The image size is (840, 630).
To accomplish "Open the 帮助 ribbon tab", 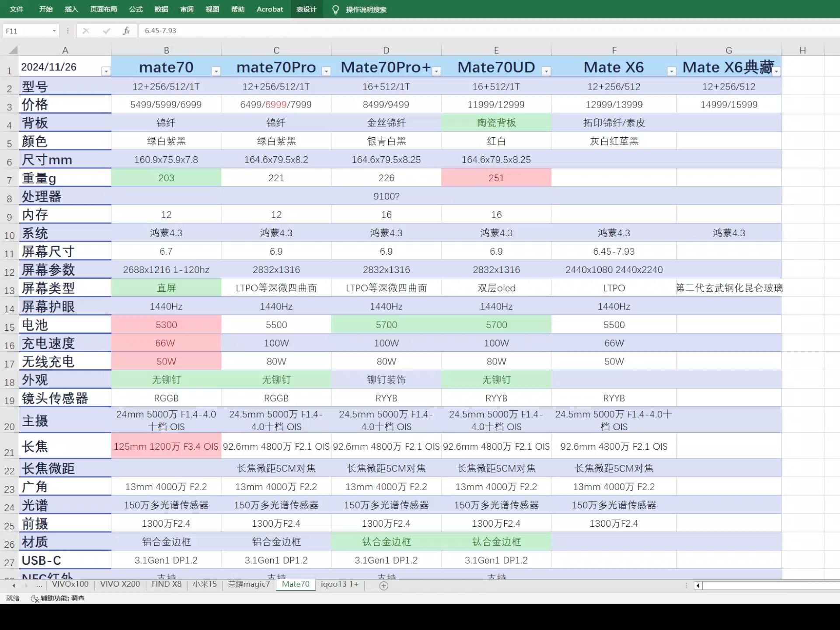I will tap(238, 9).
